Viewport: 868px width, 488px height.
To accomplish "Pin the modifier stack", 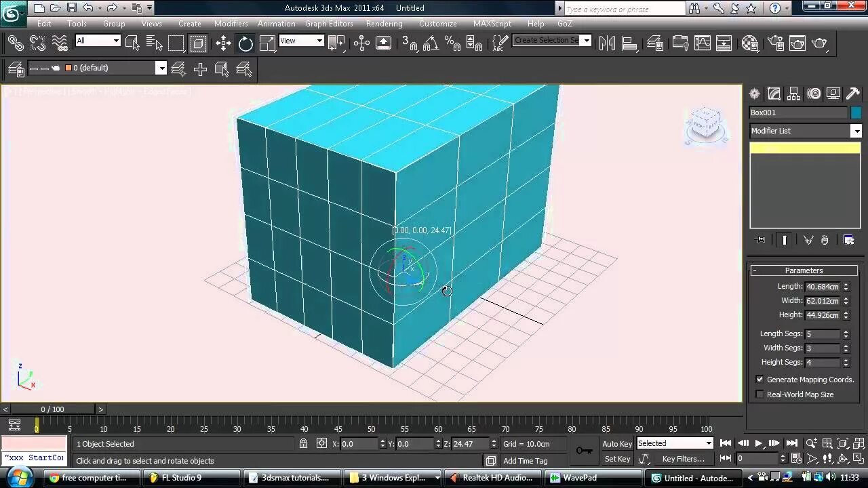I will click(760, 239).
